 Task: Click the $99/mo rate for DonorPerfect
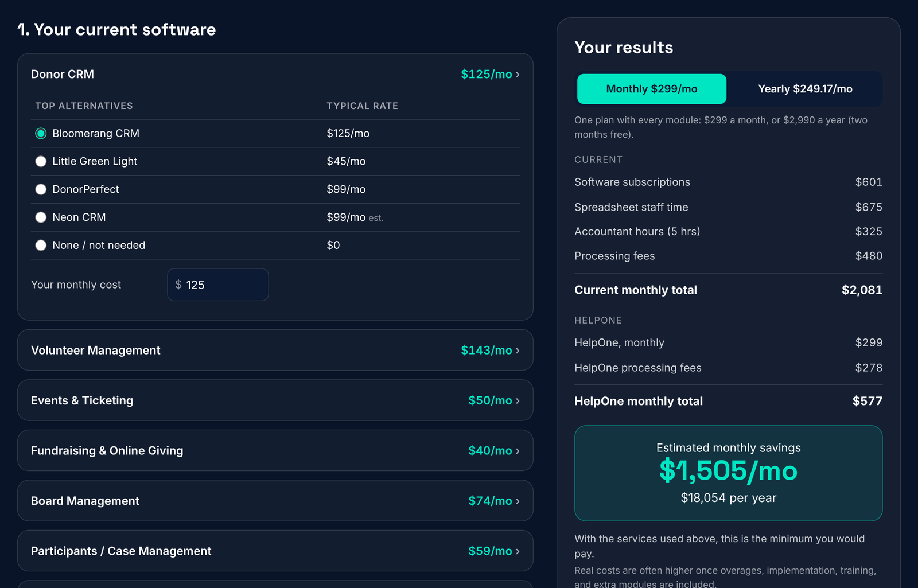click(x=346, y=189)
